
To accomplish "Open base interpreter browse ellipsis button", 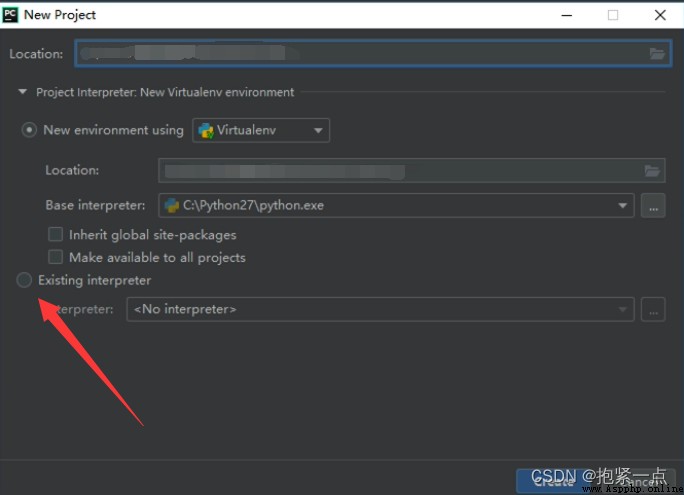I will coord(653,205).
